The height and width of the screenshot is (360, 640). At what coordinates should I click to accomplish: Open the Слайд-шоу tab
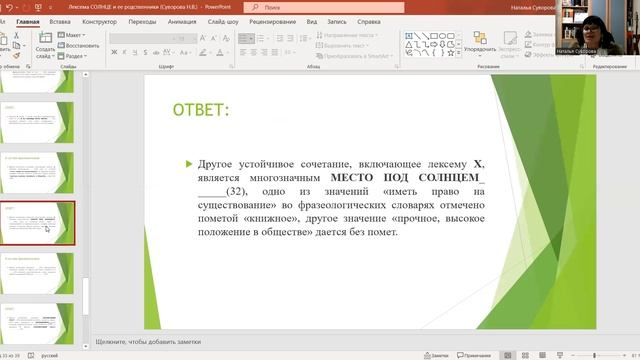(223, 22)
